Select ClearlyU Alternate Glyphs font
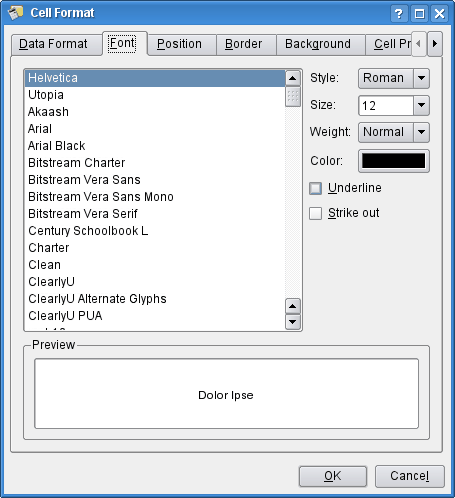 (x=155, y=299)
